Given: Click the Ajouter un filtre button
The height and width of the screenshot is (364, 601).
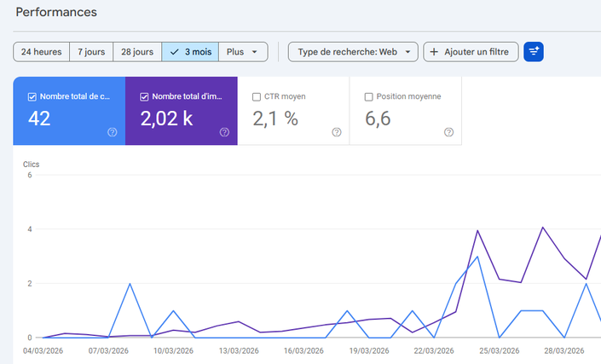Looking at the screenshot, I should pyautogui.click(x=471, y=52).
